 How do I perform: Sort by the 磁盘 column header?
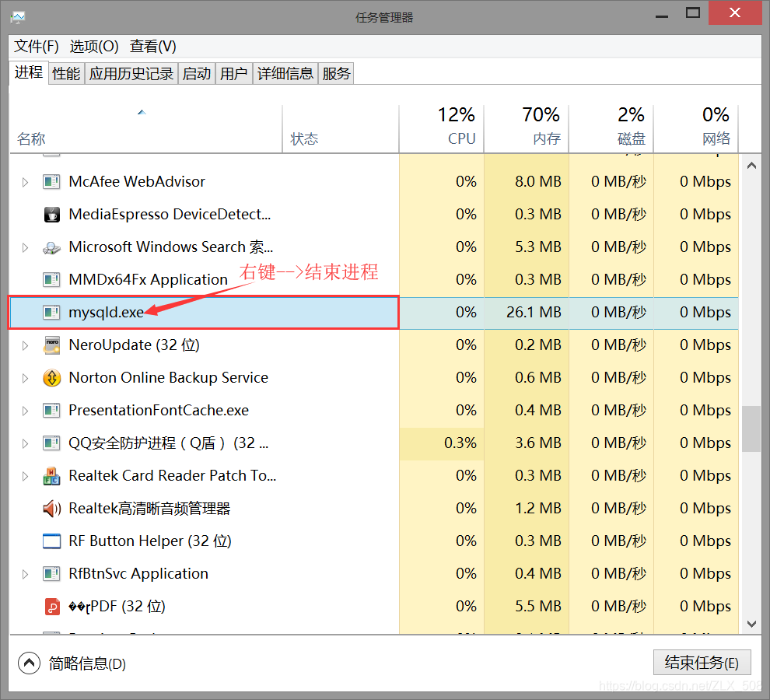pos(611,128)
